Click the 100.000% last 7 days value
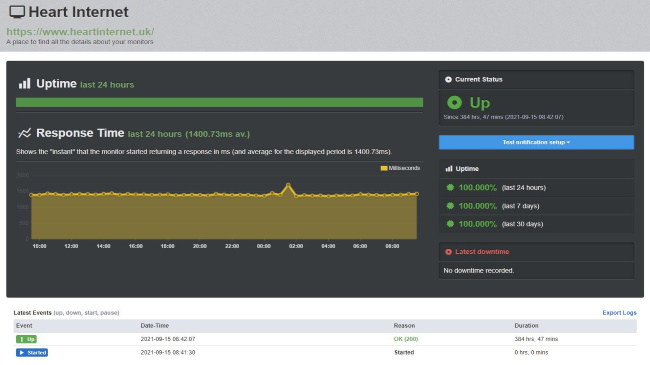Image resolution: width=650 pixels, height=365 pixels. 478,206
